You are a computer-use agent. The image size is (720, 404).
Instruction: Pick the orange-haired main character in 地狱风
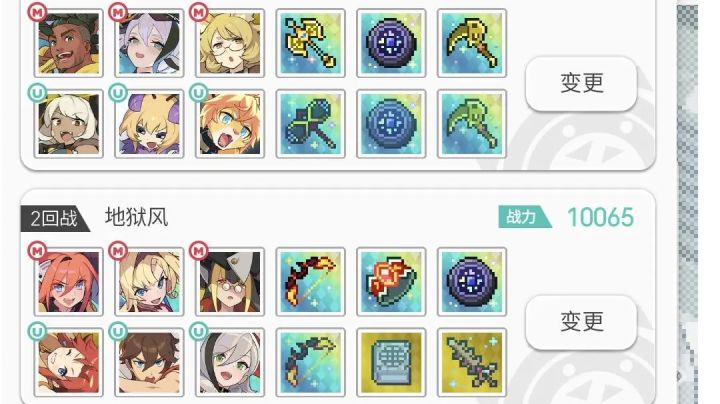68,282
